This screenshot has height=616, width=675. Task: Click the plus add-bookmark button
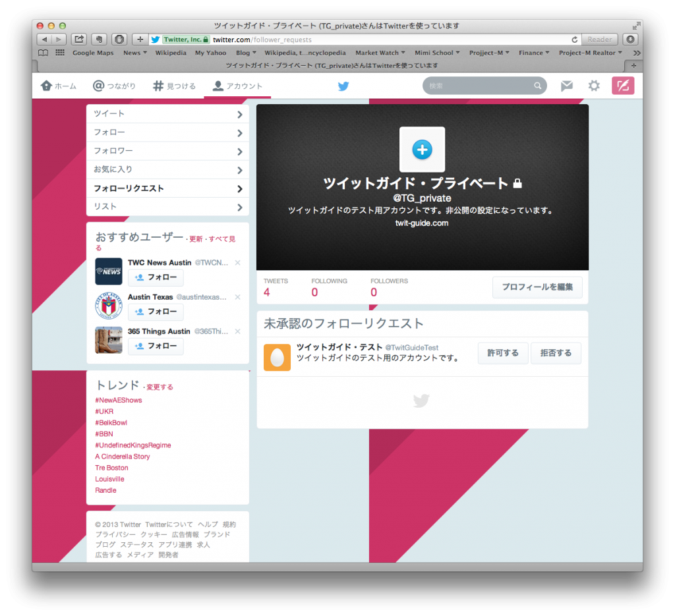click(140, 40)
